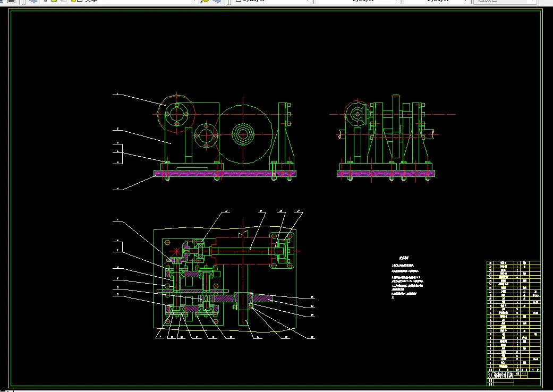Select the top row of the parts list table
Screen dimensions: 553x392
tap(514, 262)
